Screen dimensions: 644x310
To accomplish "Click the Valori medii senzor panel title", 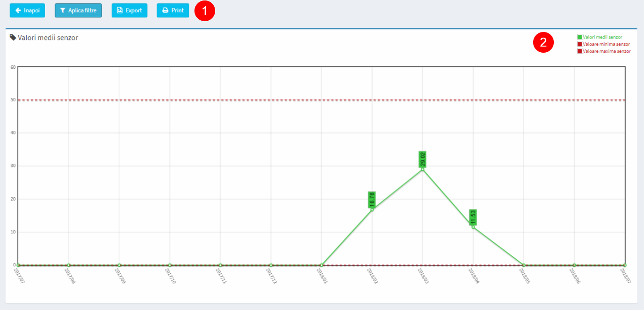I will pos(48,38).
